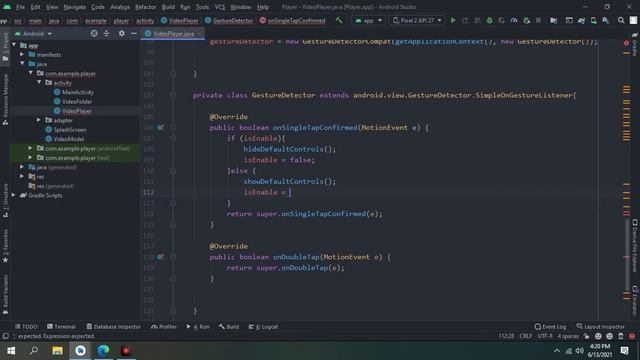The width and height of the screenshot is (640, 360).
Task: Open the Event Log tool window
Action: (550, 327)
